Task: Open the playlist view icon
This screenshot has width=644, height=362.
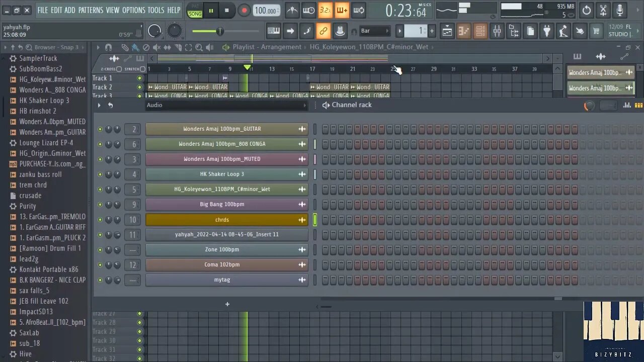Action: [447, 31]
